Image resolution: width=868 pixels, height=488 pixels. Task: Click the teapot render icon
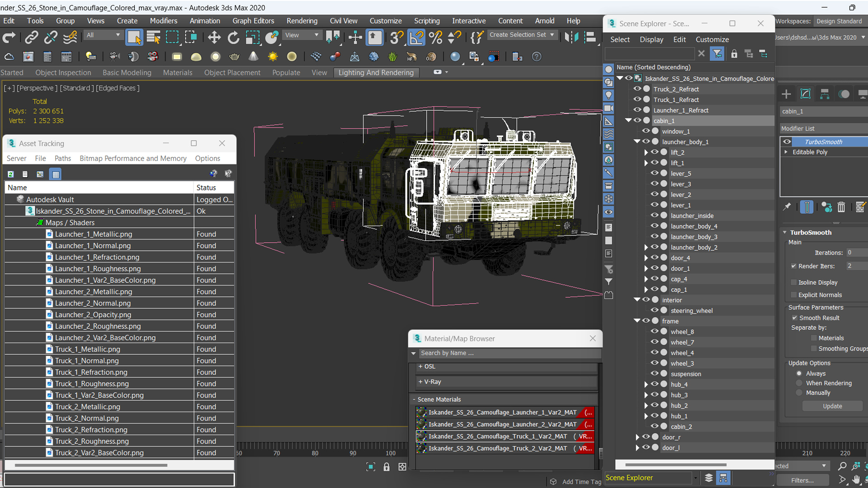(x=234, y=57)
